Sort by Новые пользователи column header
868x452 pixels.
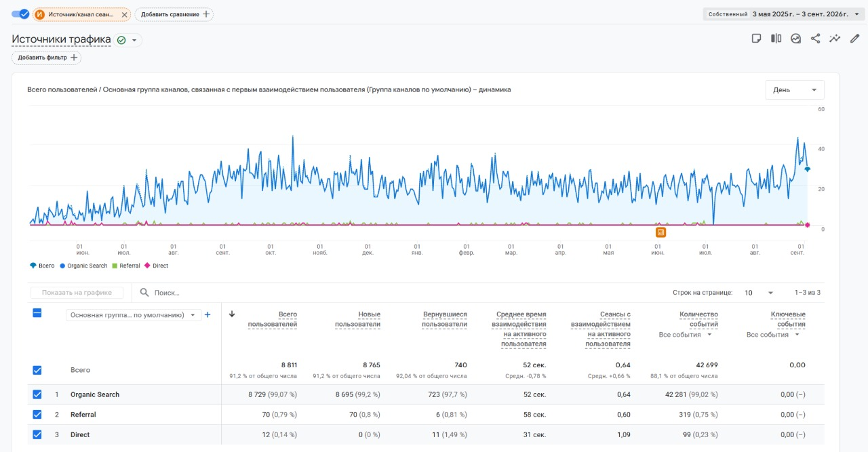tap(357, 319)
